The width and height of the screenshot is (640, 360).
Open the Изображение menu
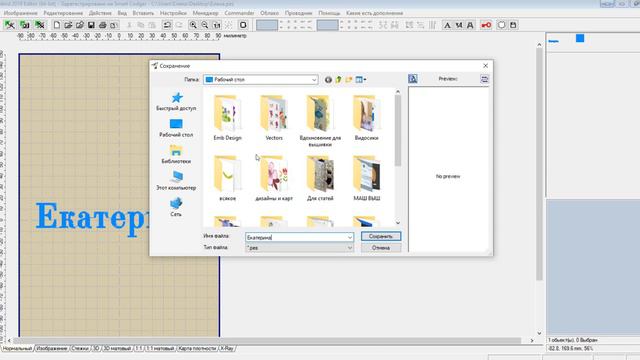[x=20, y=13]
